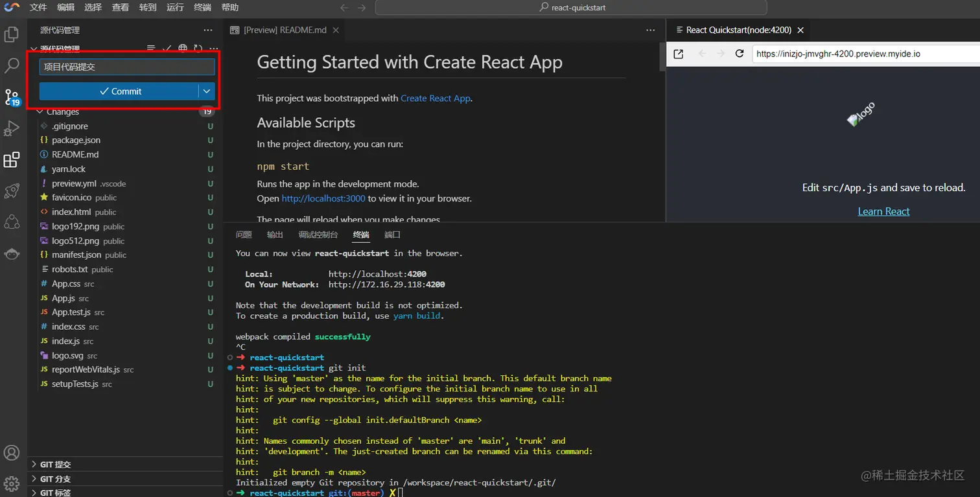
Task: Open editor more actions ellipsis near README tab
Action: 650,30
